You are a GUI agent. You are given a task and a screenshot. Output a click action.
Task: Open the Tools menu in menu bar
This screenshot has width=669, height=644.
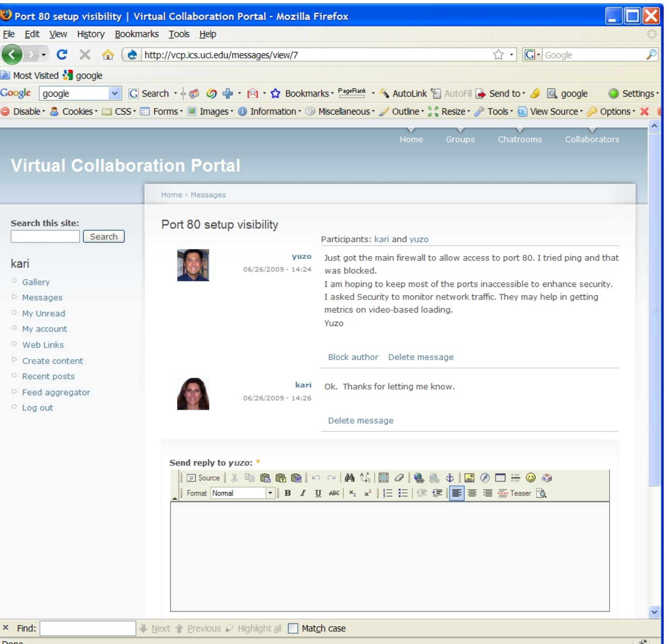(x=179, y=34)
